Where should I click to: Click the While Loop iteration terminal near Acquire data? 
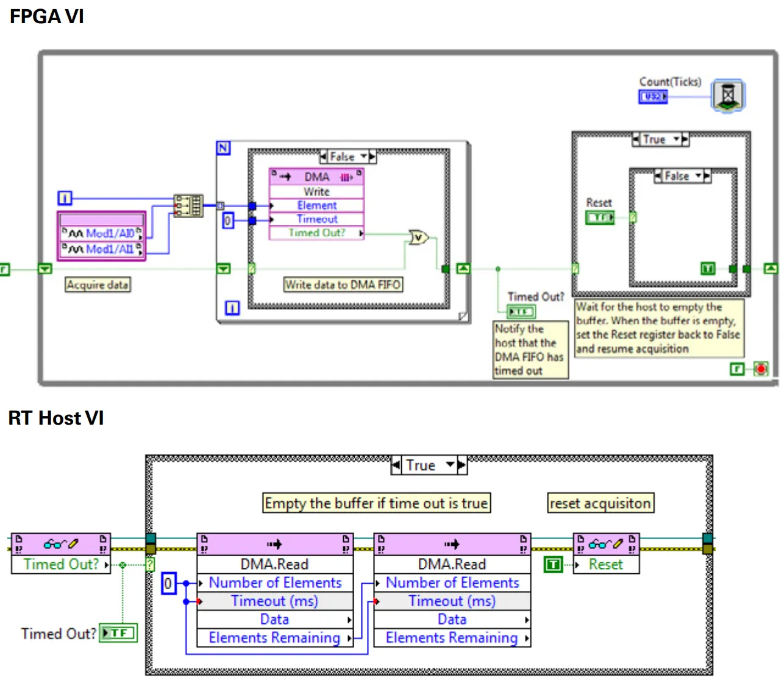[x=65, y=198]
